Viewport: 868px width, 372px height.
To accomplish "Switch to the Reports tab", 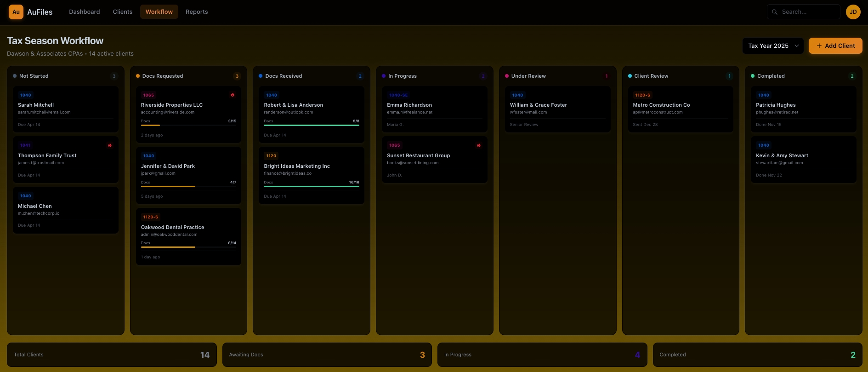I will pos(197,12).
